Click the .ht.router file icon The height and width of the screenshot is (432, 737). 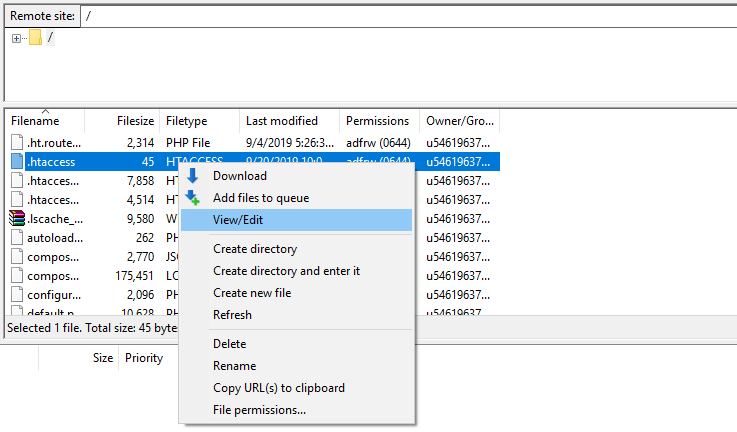click(x=17, y=142)
